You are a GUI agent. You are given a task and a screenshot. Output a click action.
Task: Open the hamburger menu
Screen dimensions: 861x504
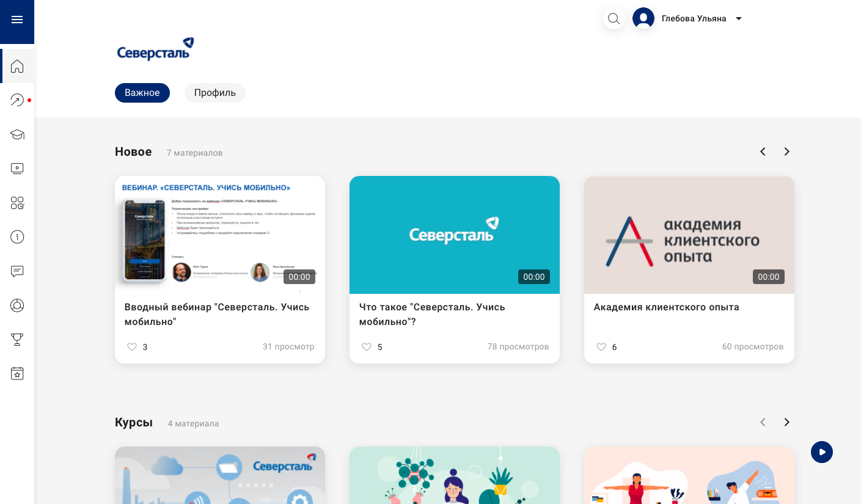point(17,20)
